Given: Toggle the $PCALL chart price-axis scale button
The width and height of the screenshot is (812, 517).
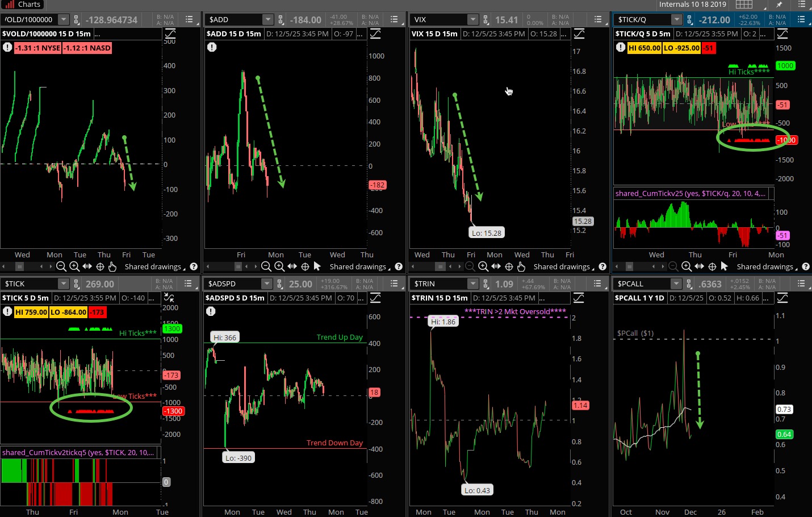Looking at the screenshot, I should click(782, 298).
